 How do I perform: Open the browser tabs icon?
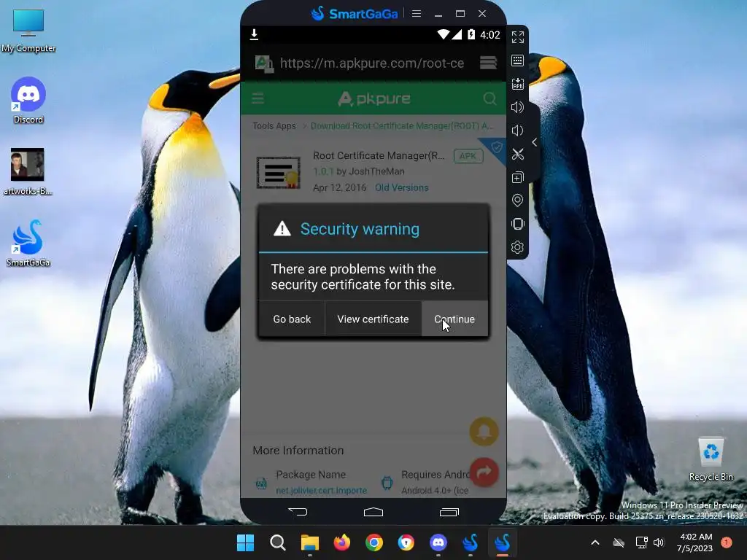coord(488,63)
